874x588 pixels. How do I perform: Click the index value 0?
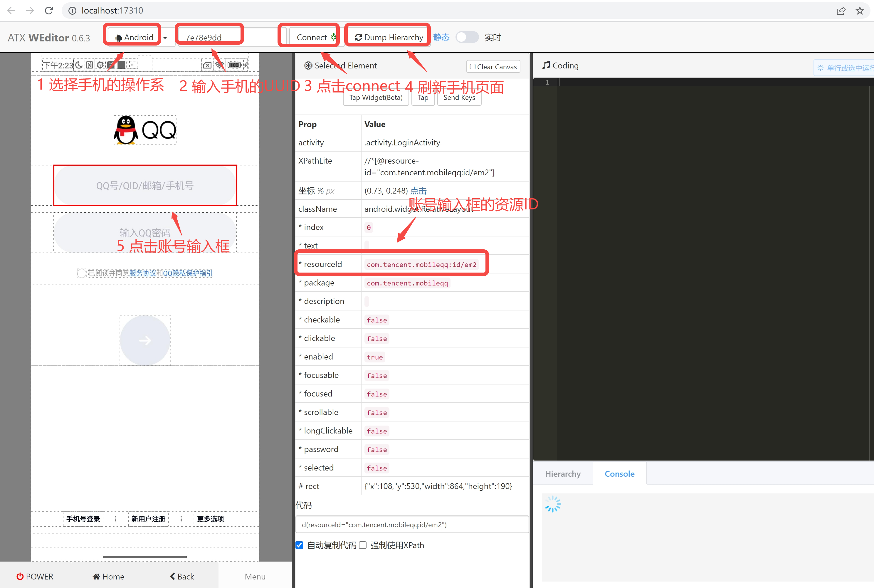[369, 228]
